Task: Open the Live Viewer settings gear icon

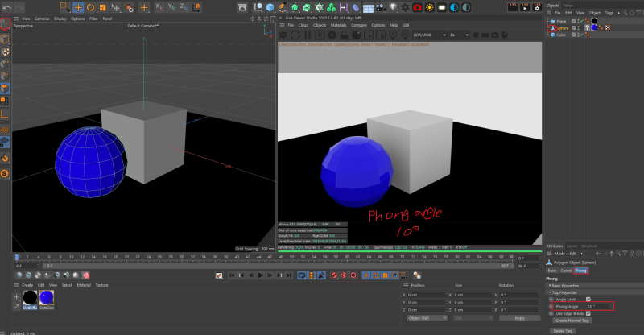Action: pyautogui.click(x=332, y=35)
